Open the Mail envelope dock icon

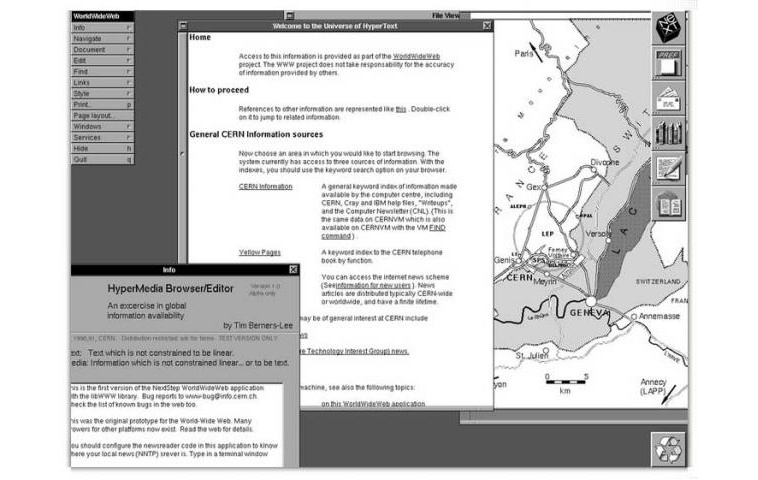pos(669,98)
